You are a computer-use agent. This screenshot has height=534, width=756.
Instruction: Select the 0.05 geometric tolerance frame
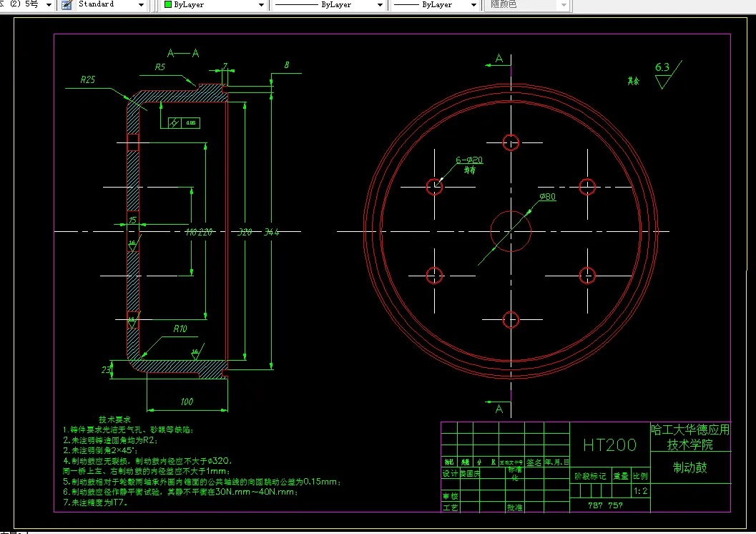tap(184, 123)
